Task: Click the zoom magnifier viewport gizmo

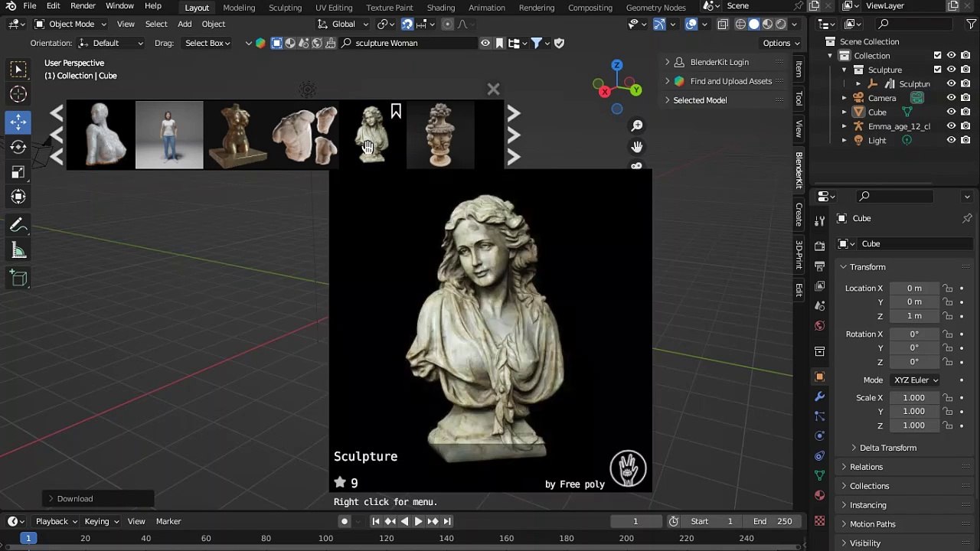Action: click(637, 126)
